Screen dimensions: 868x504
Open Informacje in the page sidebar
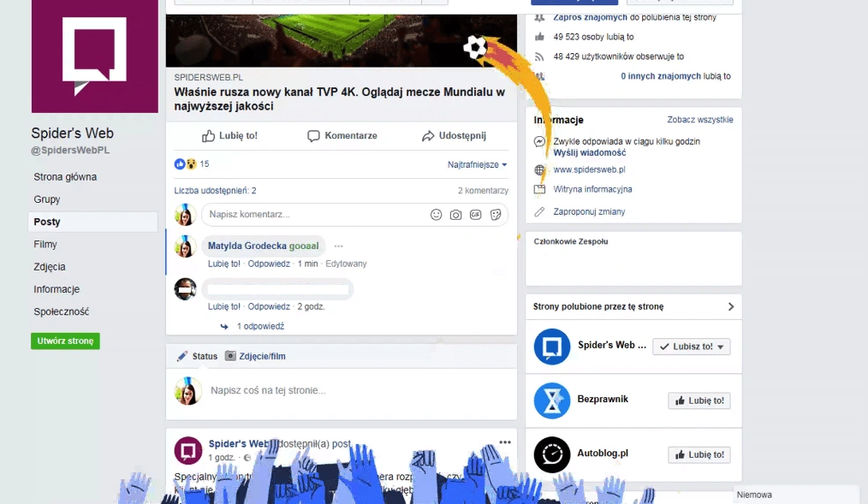[56, 289]
